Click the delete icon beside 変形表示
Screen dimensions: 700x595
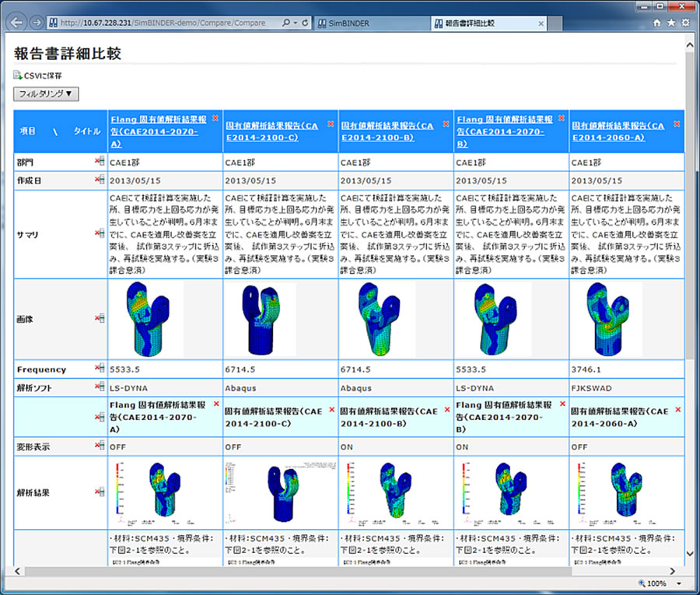point(99,446)
